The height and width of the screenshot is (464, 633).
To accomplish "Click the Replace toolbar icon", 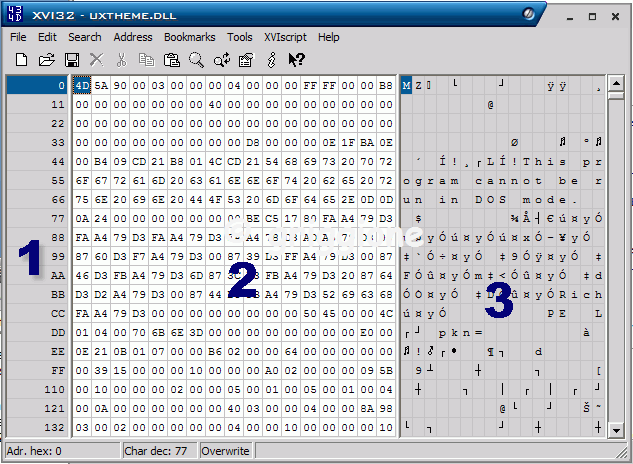I will (222, 60).
